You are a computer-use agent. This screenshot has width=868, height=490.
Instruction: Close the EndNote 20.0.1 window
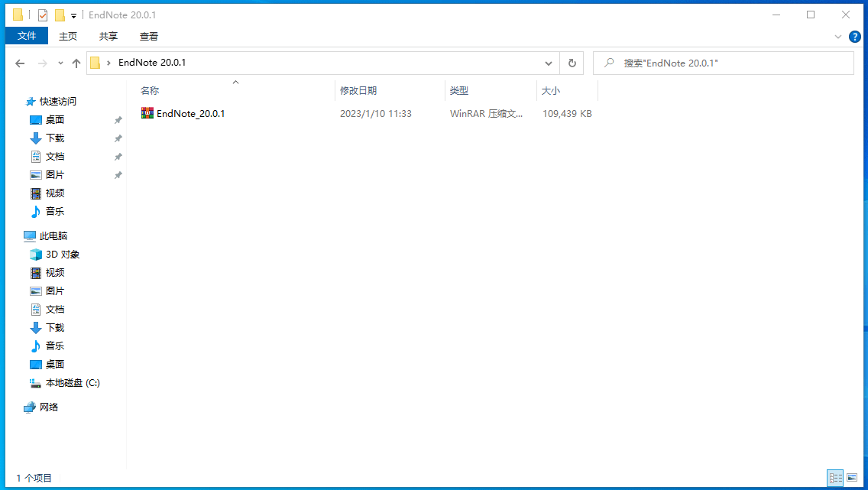click(x=845, y=15)
